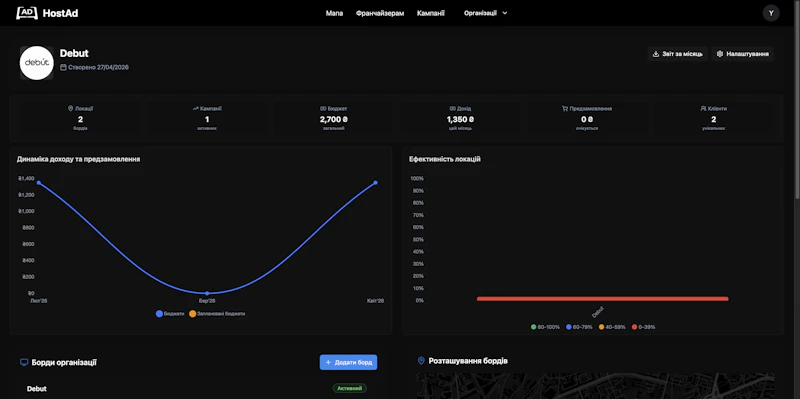Viewport: 800px width, 399px height.
Task: Click the gear icon on Налаштування
Action: click(719, 54)
